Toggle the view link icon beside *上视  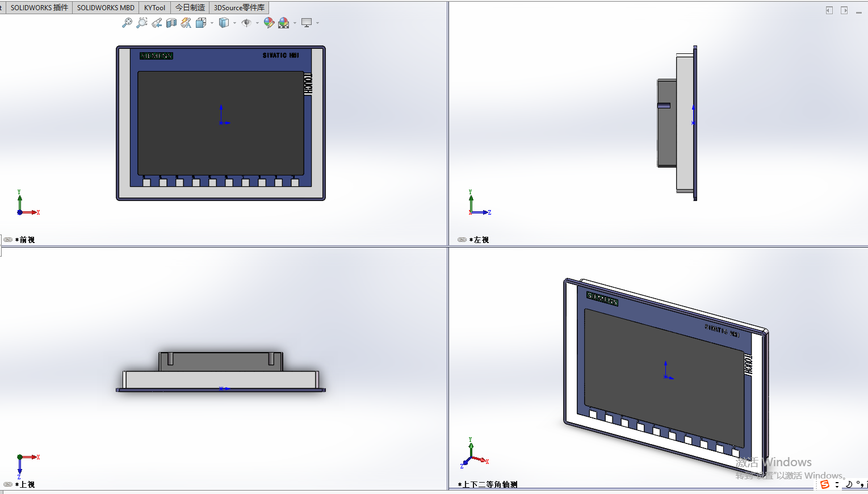[x=8, y=484]
